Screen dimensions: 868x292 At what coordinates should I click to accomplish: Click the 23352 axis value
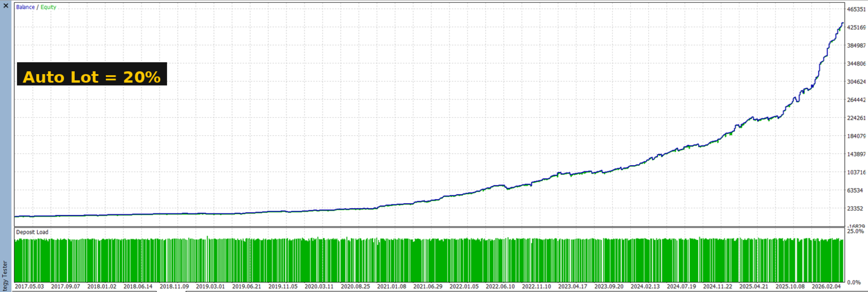click(x=856, y=209)
